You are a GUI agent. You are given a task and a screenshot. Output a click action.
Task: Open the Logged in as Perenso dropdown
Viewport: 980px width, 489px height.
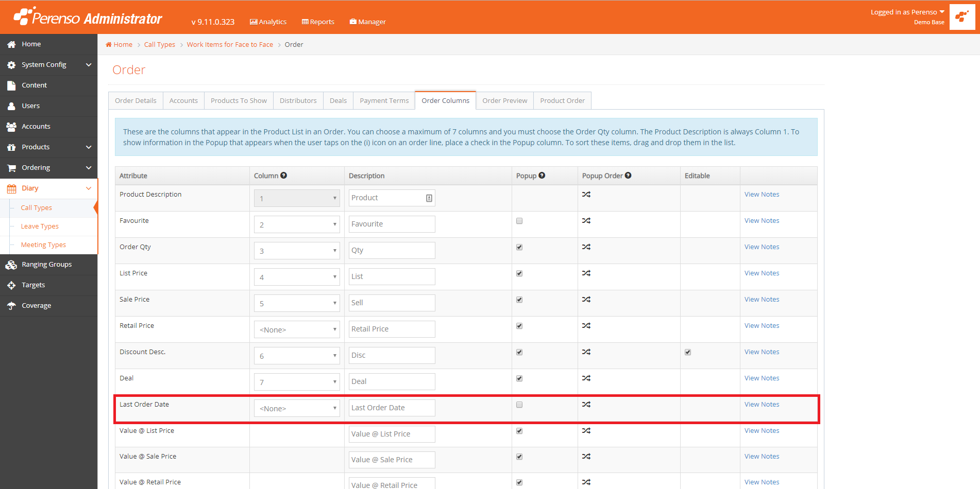[907, 12]
